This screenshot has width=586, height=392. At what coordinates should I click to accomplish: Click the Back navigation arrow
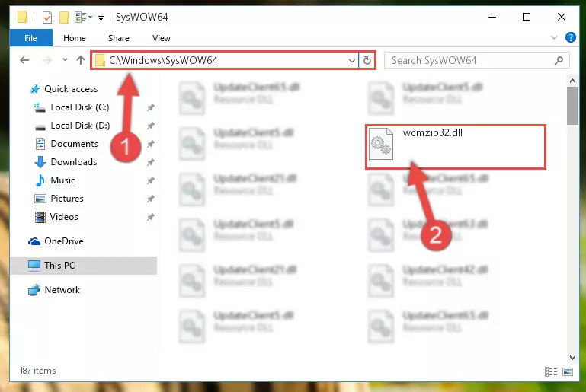tap(24, 60)
